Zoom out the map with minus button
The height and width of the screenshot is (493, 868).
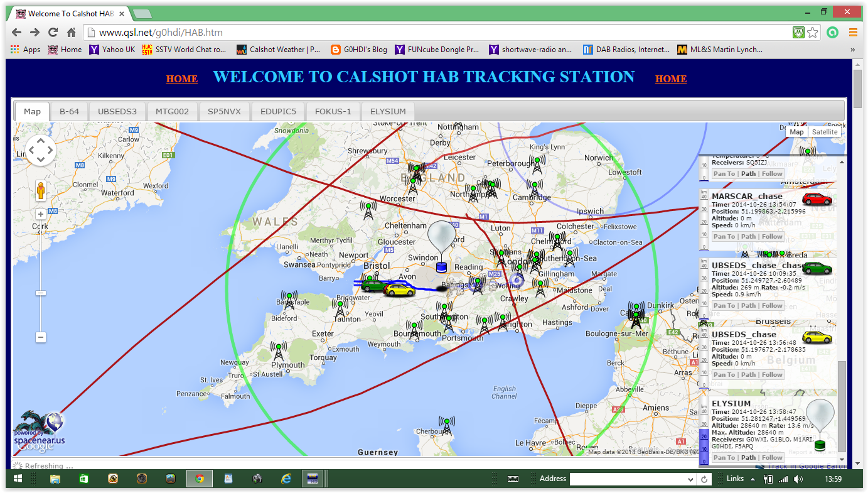pyautogui.click(x=41, y=337)
